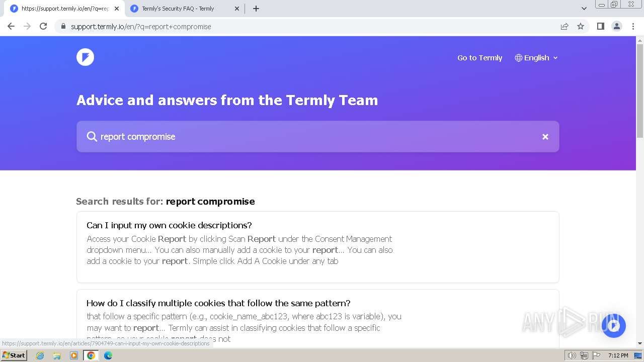Clear the search with the X icon
This screenshot has height=362, width=644.
[545, 137]
